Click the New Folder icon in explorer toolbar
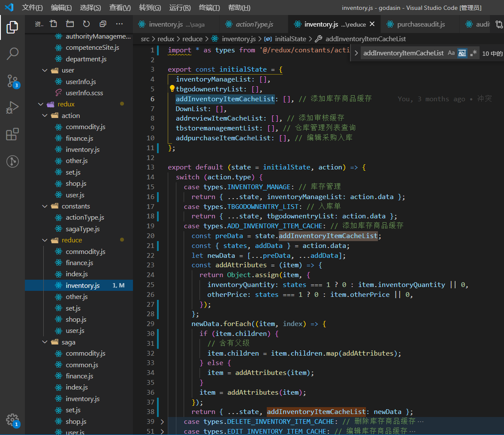 pyautogui.click(x=70, y=24)
